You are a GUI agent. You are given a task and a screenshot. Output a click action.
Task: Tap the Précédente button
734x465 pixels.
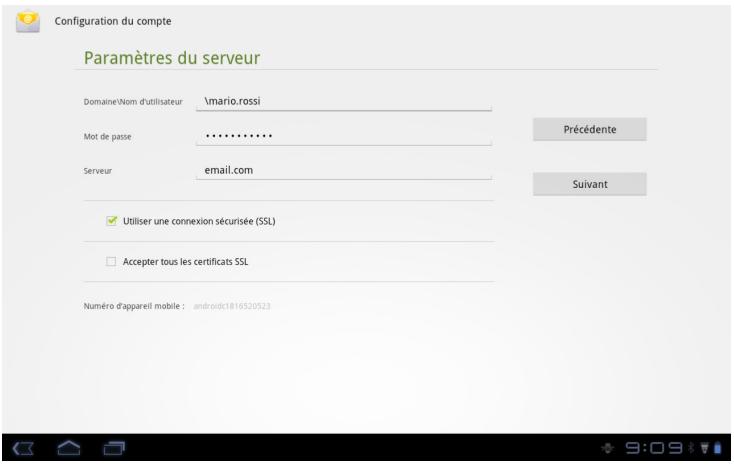pyautogui.click(x=589, y=129)
